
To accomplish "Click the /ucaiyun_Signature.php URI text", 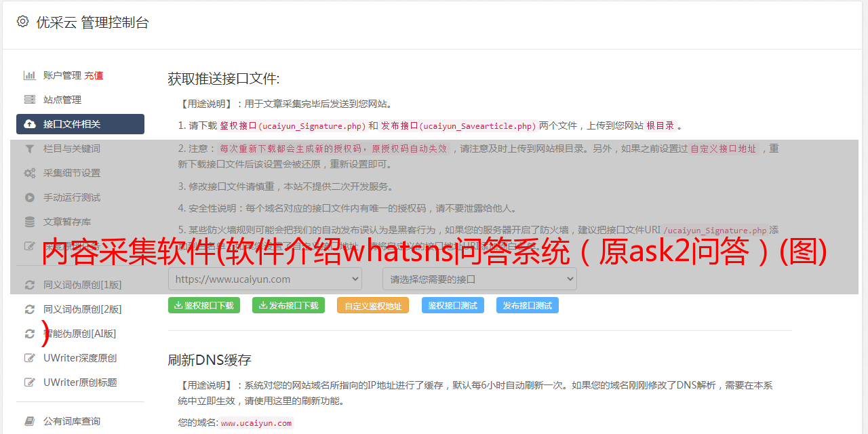I will pyautogui.click(x=715, y=231).
